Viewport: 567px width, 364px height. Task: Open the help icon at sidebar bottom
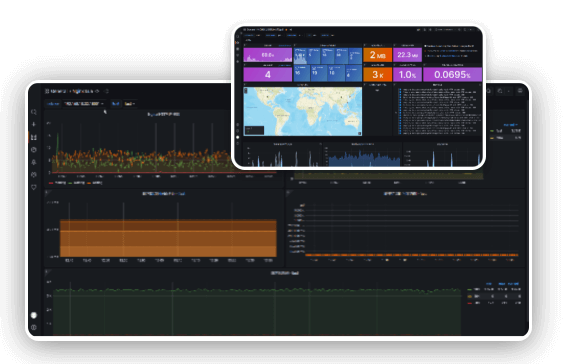[34, 327]
